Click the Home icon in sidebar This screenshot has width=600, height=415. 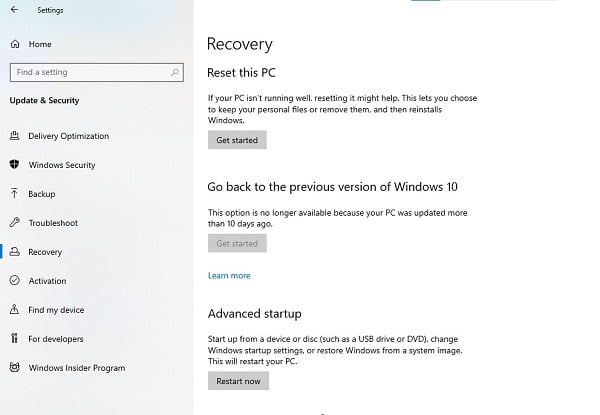(x=15, y=44)
